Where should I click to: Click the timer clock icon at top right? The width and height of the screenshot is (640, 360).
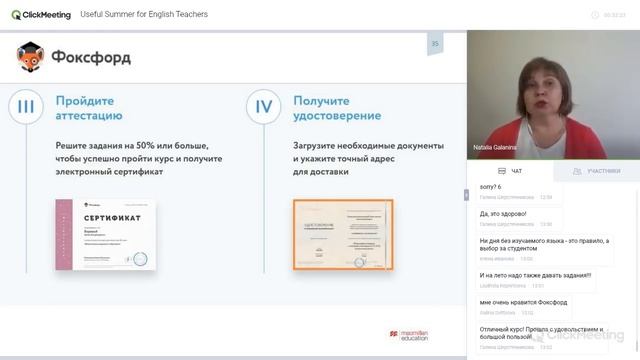(x=595, y=15)
